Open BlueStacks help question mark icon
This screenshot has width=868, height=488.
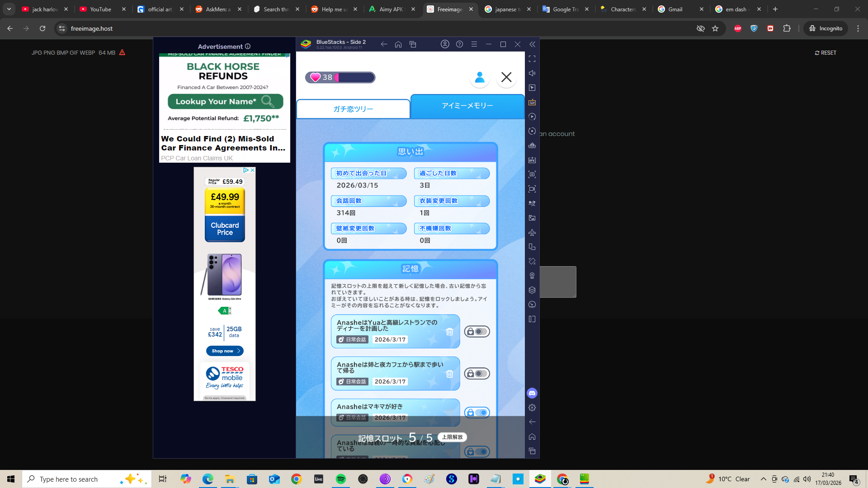pos(459,44)
